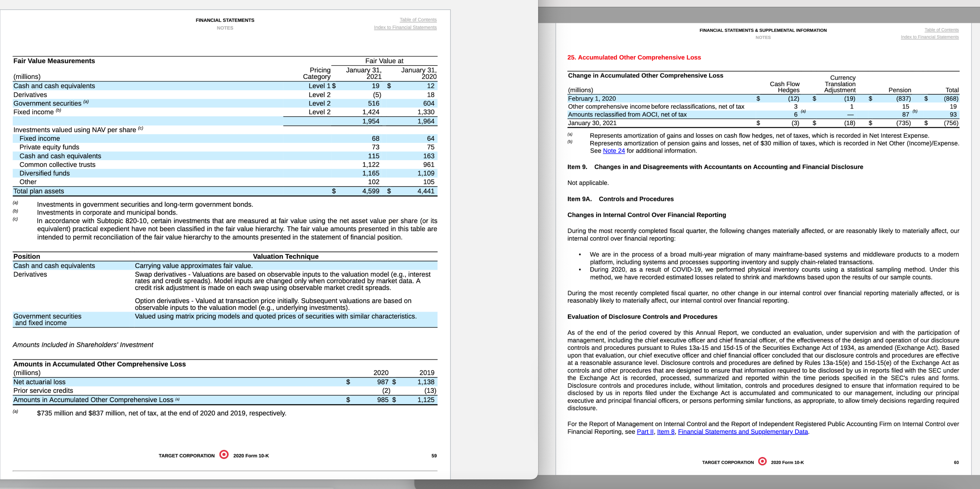The height and width of the screenshot is (489, 980).
Task: Open the Table of Contents link on right page
Action: pyautogui.click(x=941, y=30)
